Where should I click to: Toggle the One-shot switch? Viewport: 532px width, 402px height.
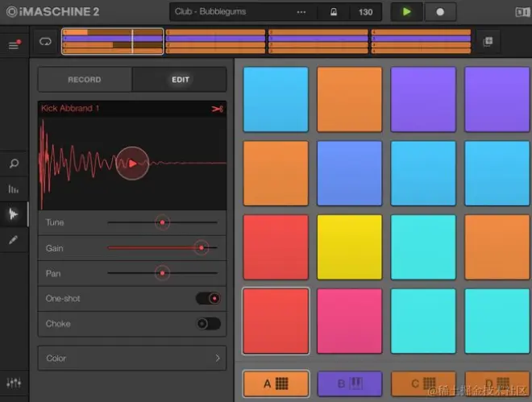tap(208, 299)
